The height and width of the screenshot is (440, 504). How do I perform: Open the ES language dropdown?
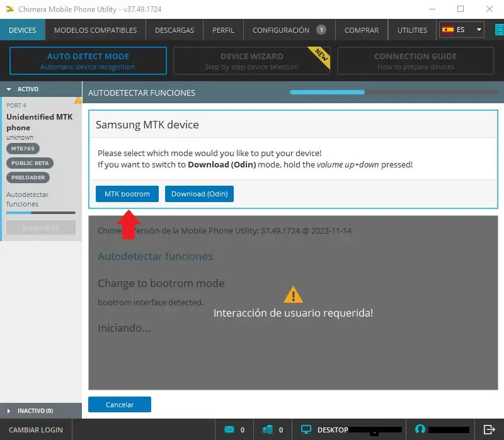pos(462,30)
